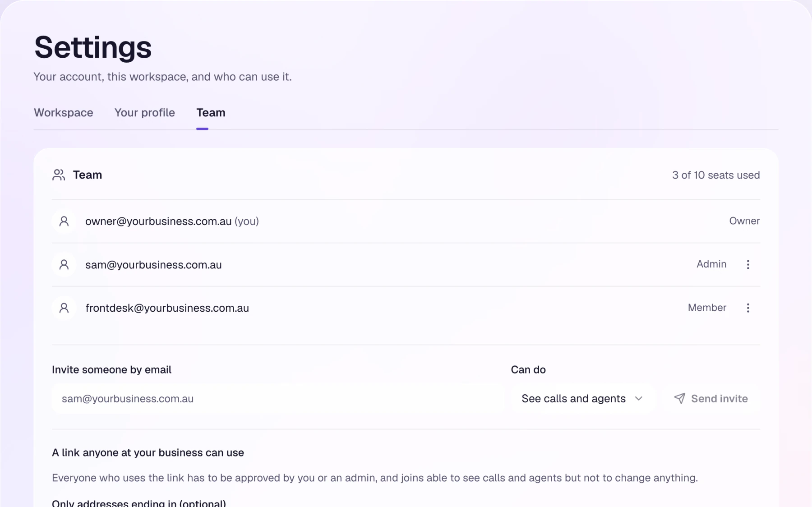Open the Workspace tab
This screenshot has width=812, height=507.
pos(64,113)
